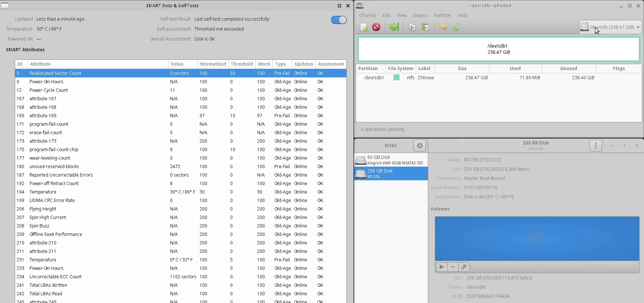Select the 256 GB Disk NT-256 entry
The width and height of the screenshot is (644, 303).
point(391,174)
